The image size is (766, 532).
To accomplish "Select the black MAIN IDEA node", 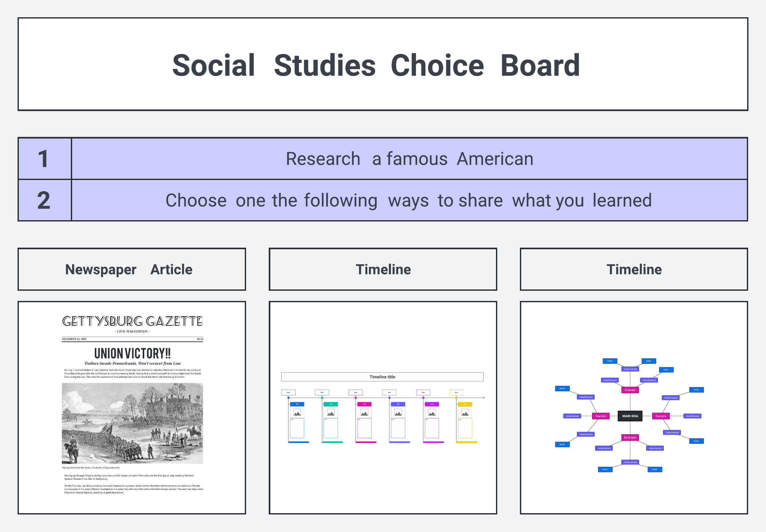I will (630, 416).
